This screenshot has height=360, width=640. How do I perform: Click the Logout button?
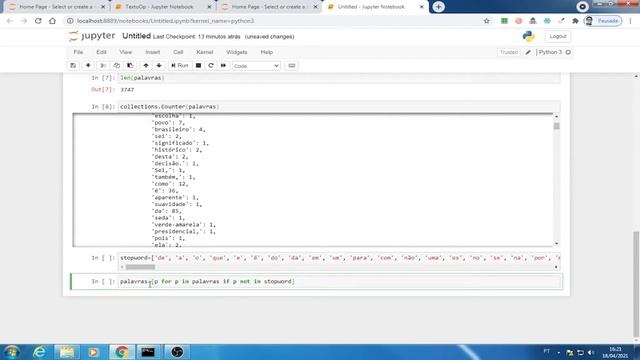(x=558, y=36)
